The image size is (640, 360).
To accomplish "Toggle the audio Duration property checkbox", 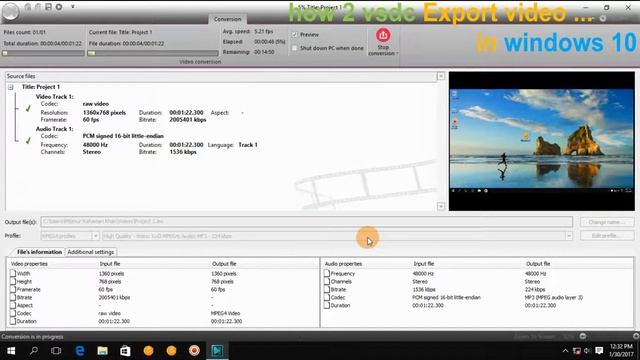I will point(327,305).
